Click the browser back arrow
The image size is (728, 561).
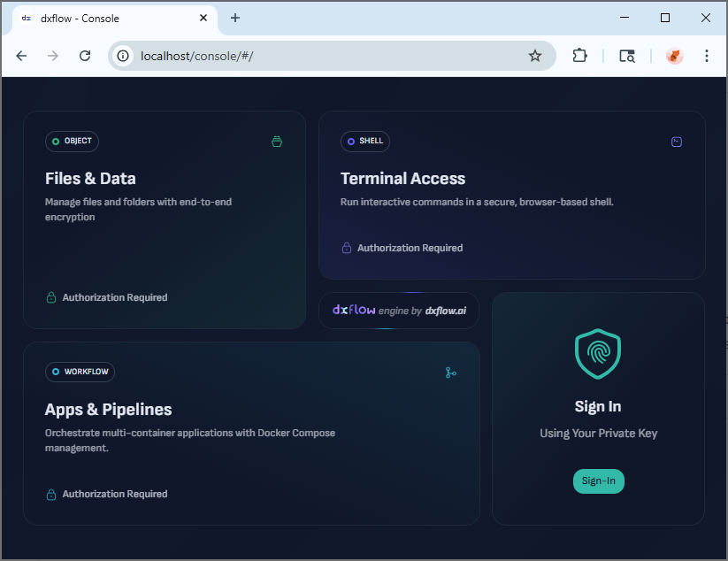click(x=21, y=56)
